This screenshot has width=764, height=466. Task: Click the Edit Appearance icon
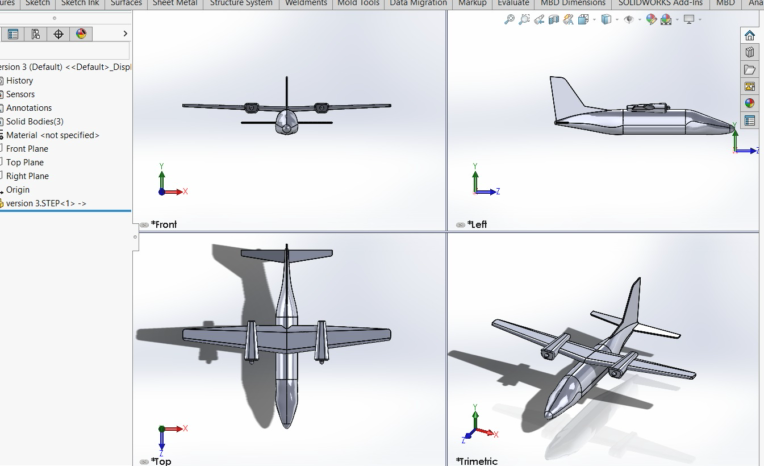[x=651, y=19]
